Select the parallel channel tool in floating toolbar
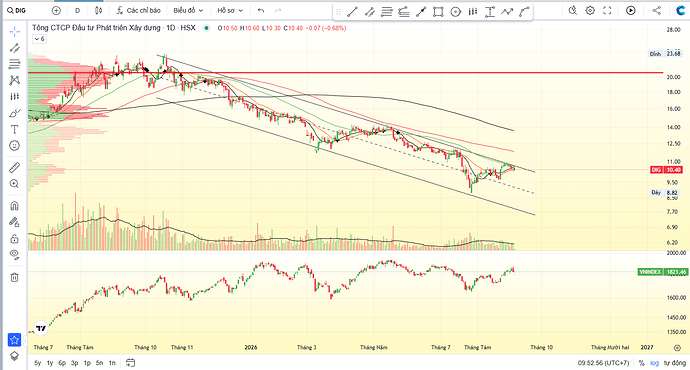 click(x=370, y=12)
